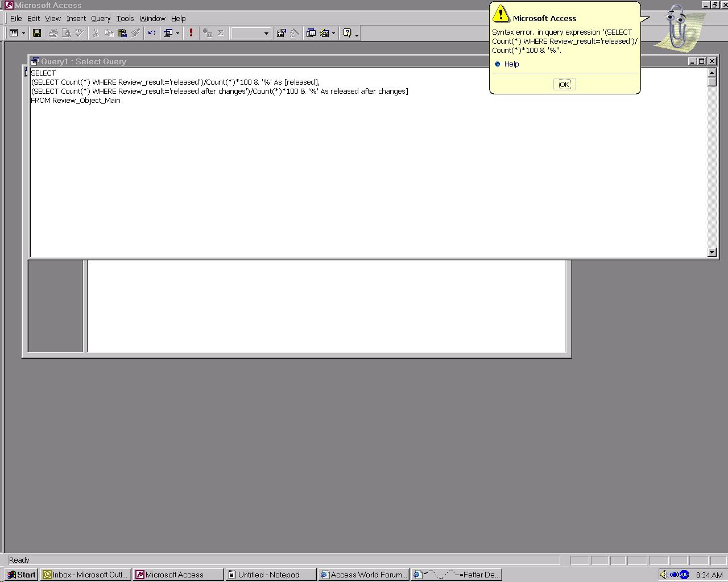This screenshot has width=728, height=582.
Task: Click the 8:34 AM system clock
Action: [709, 575]
